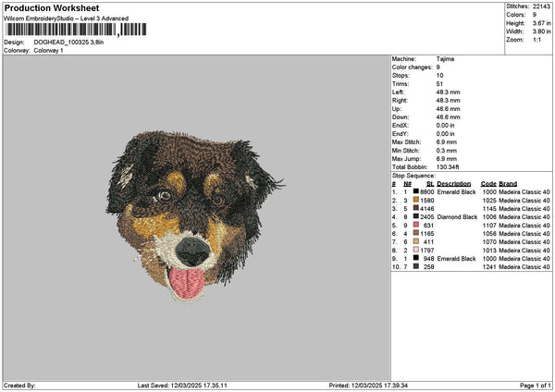This screenshot has height=392, width=555.
Task: Select the pink swatch for code 1107
Action: pos(416,225)
